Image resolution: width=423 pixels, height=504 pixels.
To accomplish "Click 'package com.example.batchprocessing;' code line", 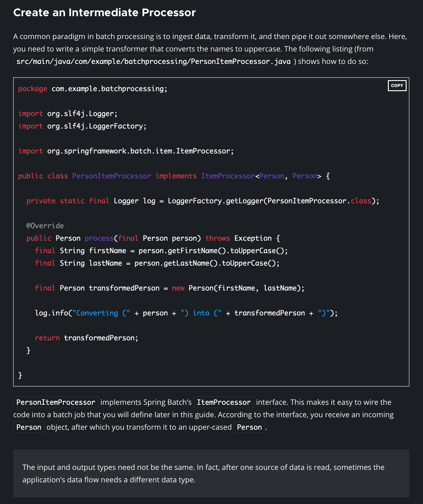I will click(x=93, y=89).
